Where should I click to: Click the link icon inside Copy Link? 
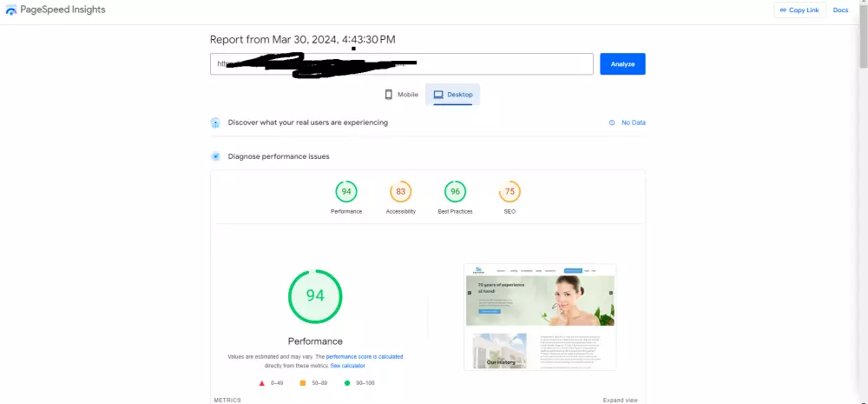click(x=783, y=10)
